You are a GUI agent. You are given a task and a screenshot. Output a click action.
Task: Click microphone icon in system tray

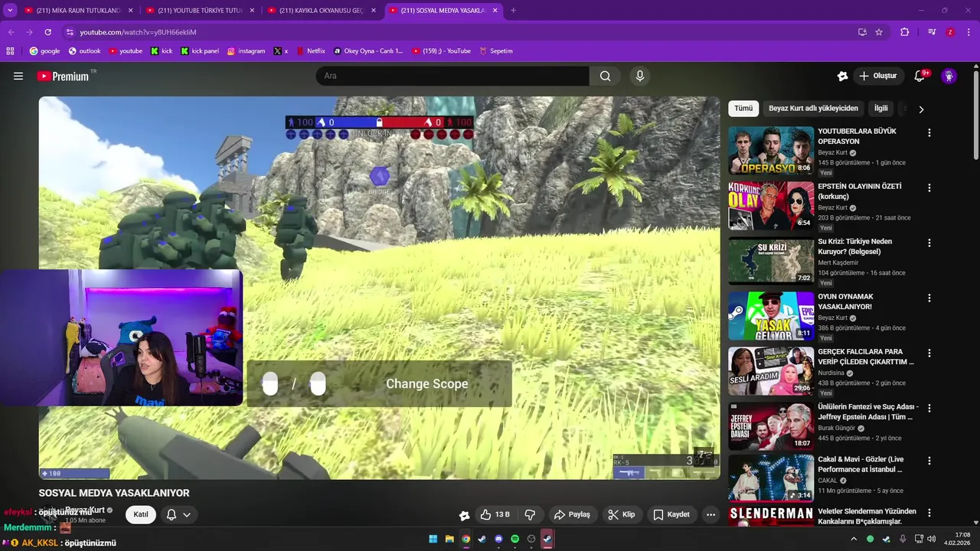click(x=903, y=539)
